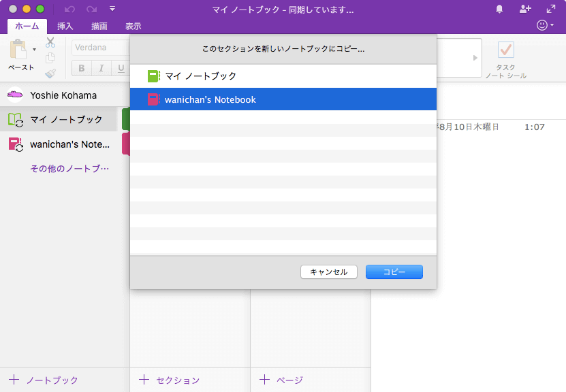Screen dimensions: 566x392
Task: Choose wanichan's Notebook in the copy dialog
Action: pyautogui.click(x=283, y=99)
